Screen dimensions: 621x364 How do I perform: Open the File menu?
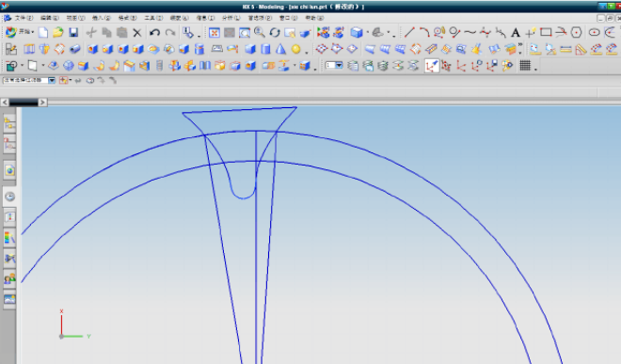point(24,18)
